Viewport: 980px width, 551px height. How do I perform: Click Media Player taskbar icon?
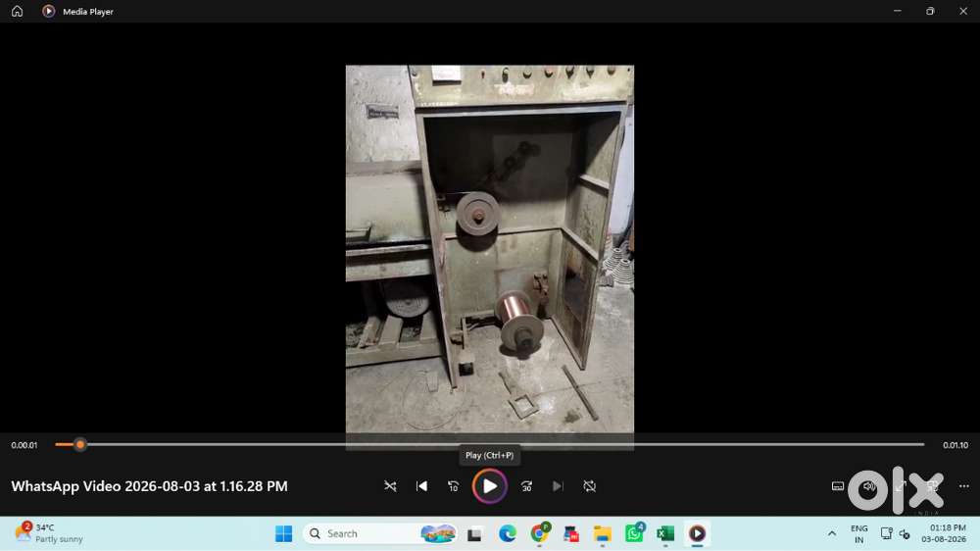[x=698, y=533]
